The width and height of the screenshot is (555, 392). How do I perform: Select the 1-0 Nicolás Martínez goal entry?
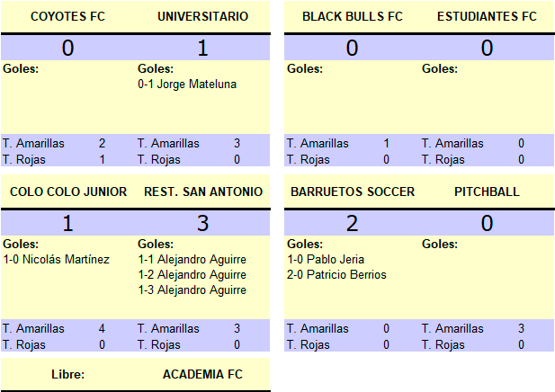point(57,259)
